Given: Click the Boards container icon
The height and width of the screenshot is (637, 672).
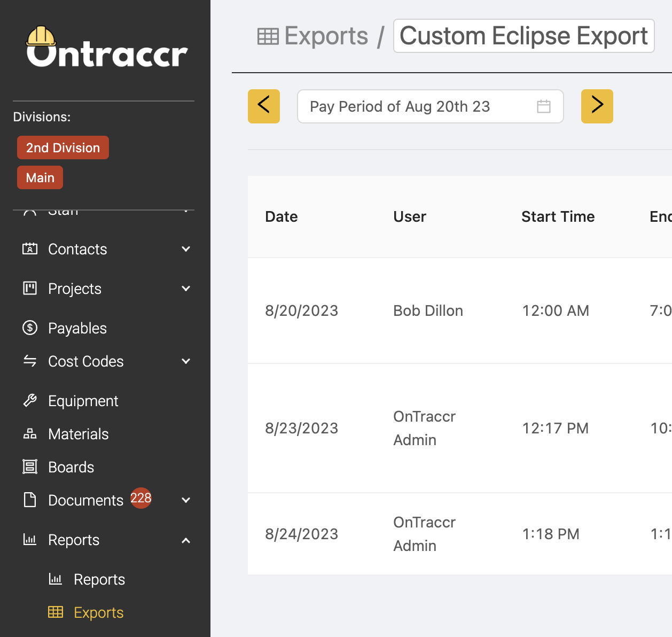Looking at the screenshot, I should point(30,467).
